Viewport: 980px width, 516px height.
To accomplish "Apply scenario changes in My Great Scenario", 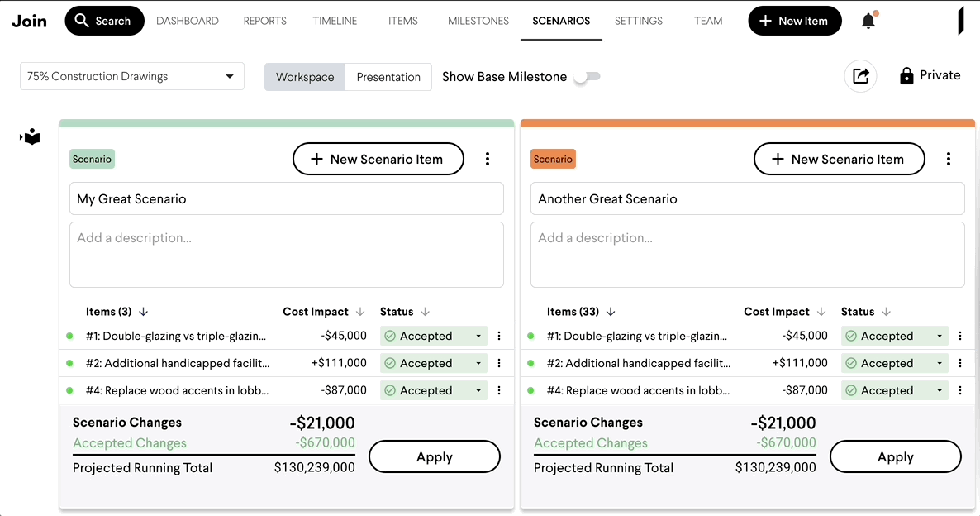I will click(434, 456).
